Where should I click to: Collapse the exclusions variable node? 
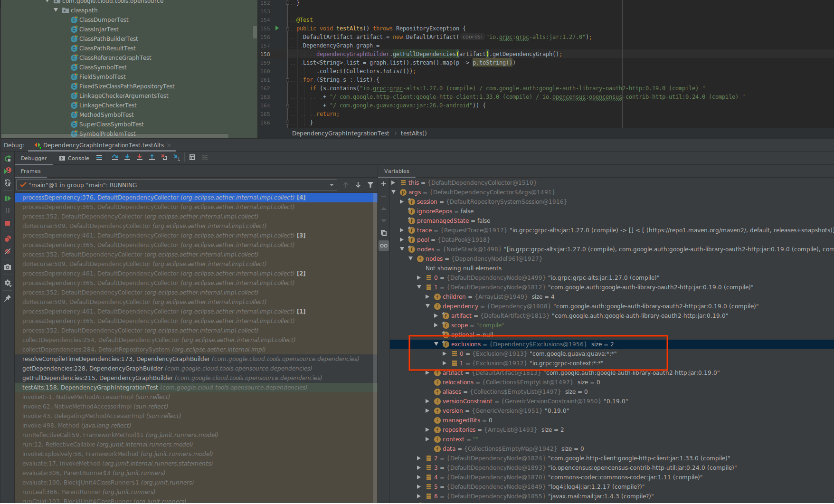(x=436, y=344)
